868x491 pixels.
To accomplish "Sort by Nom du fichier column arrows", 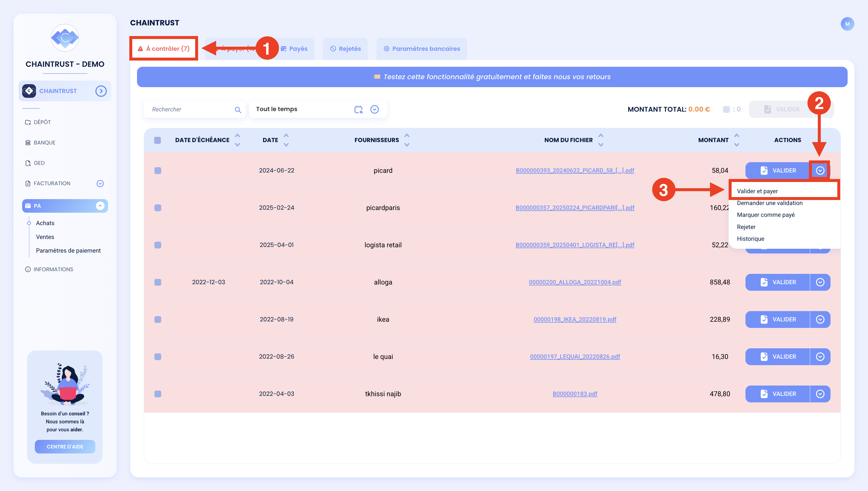I will click(x=601, y=140).
